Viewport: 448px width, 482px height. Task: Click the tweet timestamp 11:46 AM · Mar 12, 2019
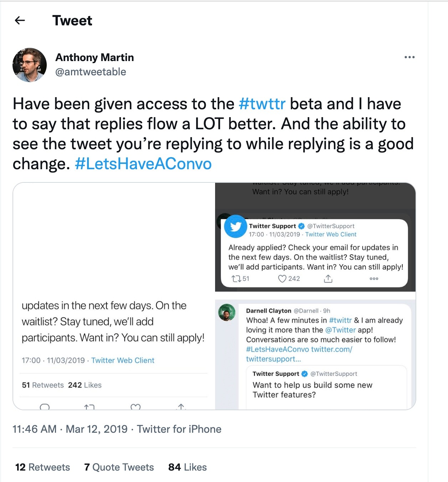(70, 429)
